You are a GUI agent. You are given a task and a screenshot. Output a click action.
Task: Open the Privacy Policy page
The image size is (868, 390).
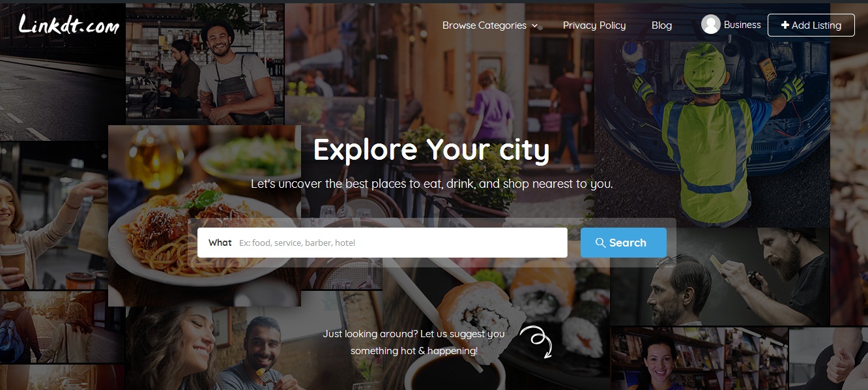pos(594,25)
